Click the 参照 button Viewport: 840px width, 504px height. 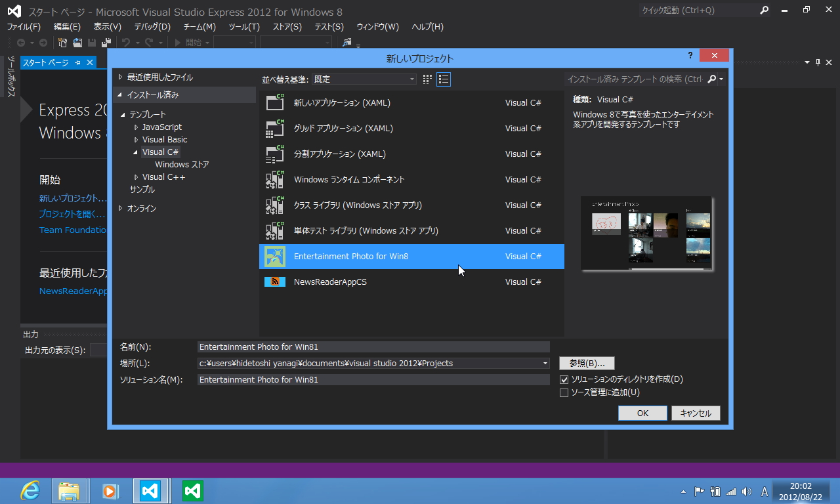pos(586,363)
